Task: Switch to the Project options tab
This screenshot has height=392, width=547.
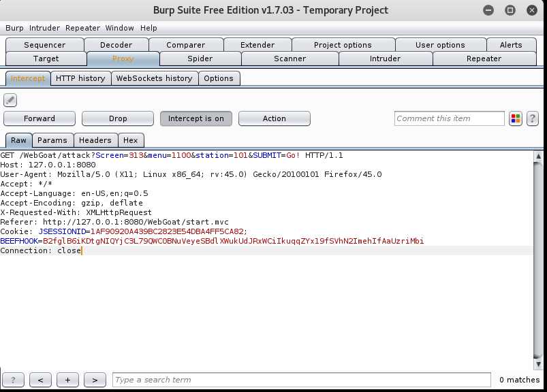Action: tap(343, 45)
